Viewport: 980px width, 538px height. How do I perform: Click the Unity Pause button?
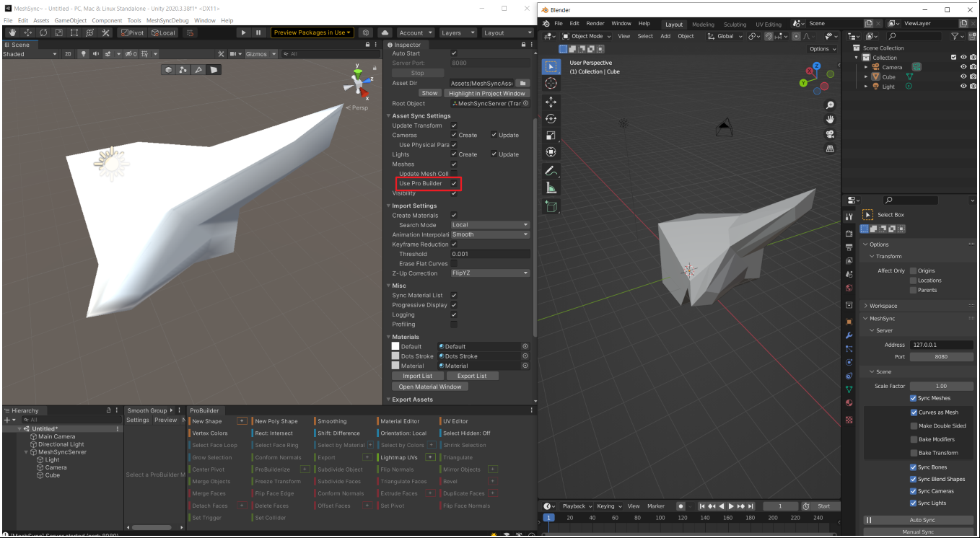pyautogui.click(x=258, y=32)
